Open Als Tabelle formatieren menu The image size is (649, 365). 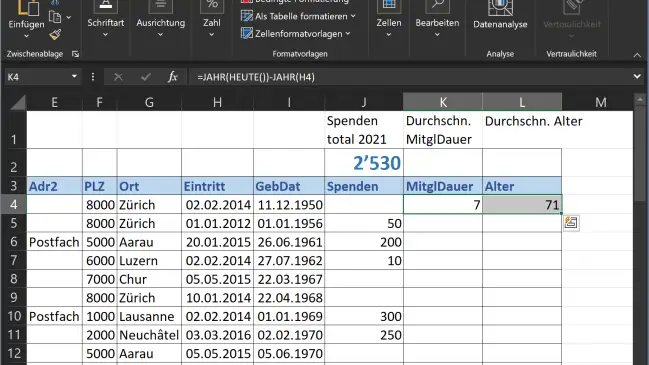point(298,16)
